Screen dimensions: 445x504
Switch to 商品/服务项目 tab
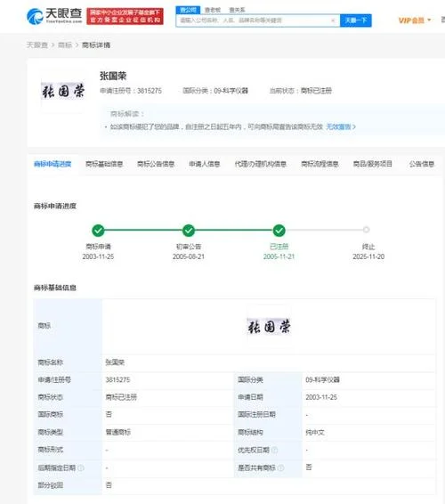click(x=373, y=164)
